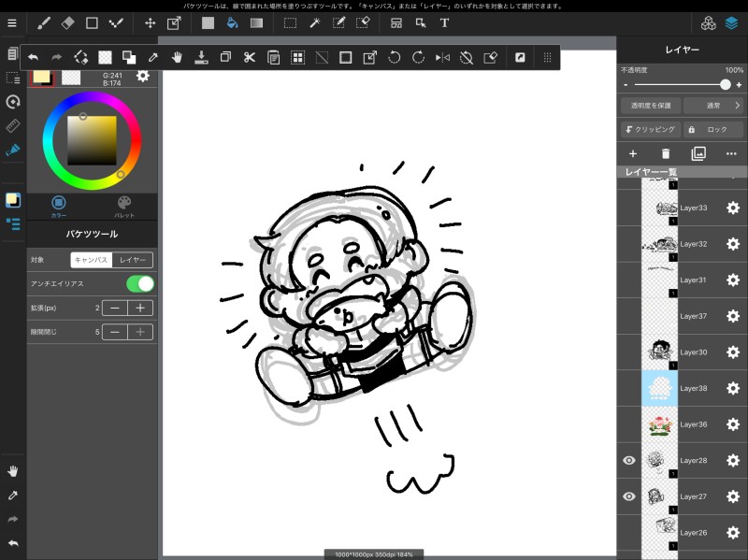Redo using the shortcut bar arrow
748x560 pixels.
coord(57,58)
